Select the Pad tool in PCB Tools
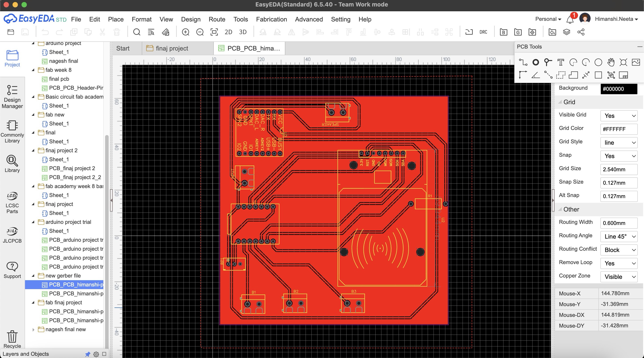This screenshot has width=644, height=358. [x=535, y=62]
